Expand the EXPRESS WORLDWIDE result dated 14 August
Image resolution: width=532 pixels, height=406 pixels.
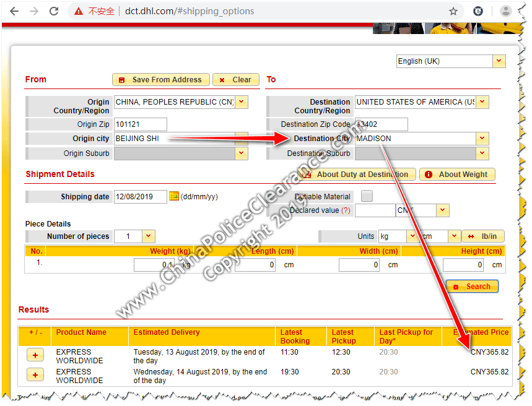[35, 375]
